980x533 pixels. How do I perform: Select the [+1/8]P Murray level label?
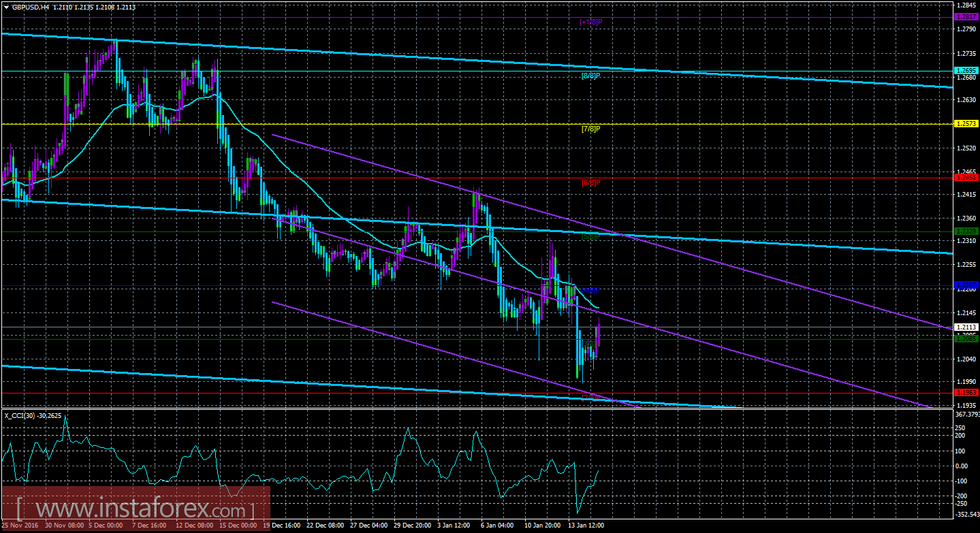(x=590, y=22)
